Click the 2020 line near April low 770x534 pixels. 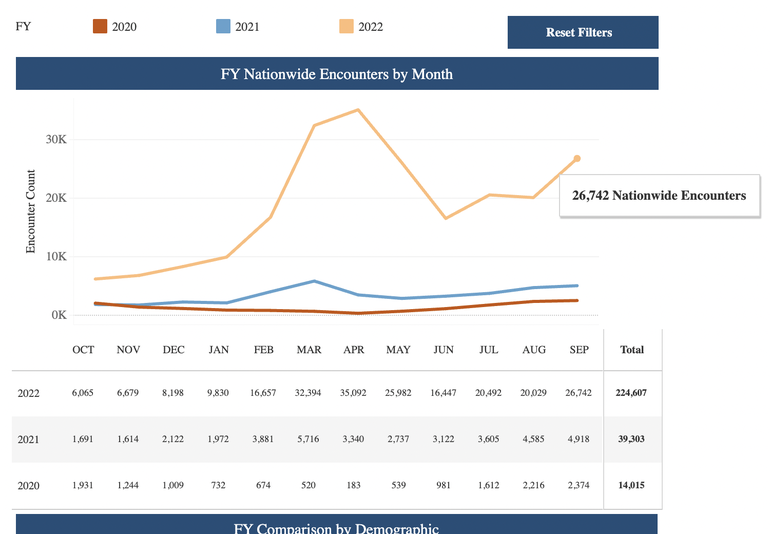point(358,313)
